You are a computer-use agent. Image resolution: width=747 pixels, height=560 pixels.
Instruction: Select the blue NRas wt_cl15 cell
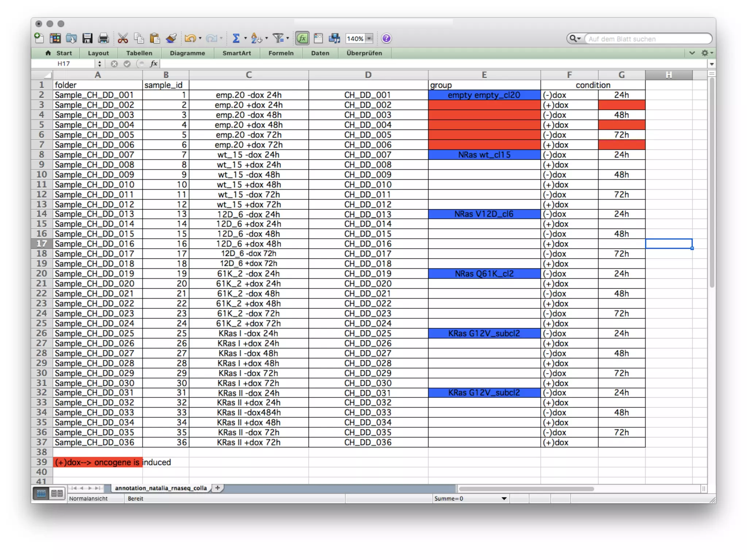pos(484,155)
